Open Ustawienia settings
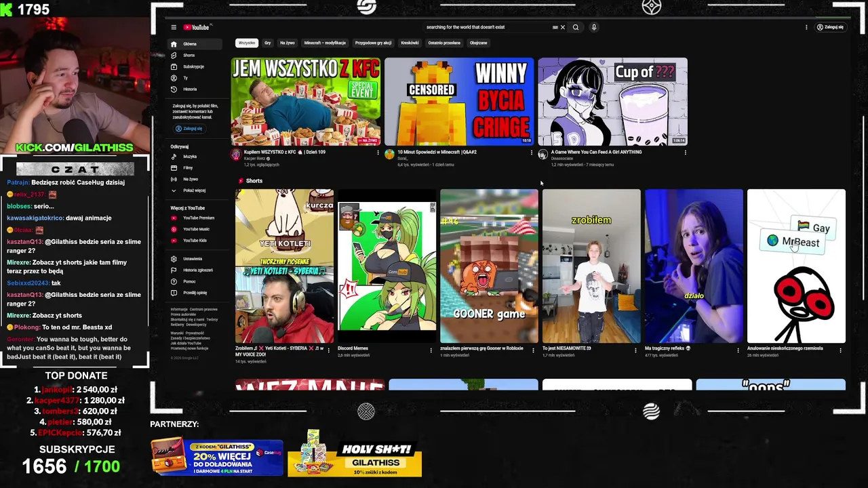Image resolution: width=868 pixels, height=488 pixels. coord(195,259)
